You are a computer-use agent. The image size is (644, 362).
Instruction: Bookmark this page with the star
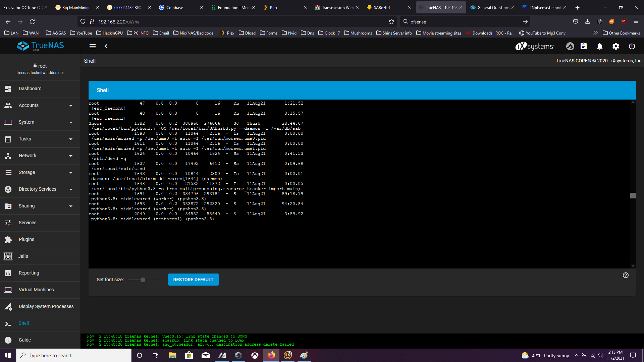click(x=391, y=21)
